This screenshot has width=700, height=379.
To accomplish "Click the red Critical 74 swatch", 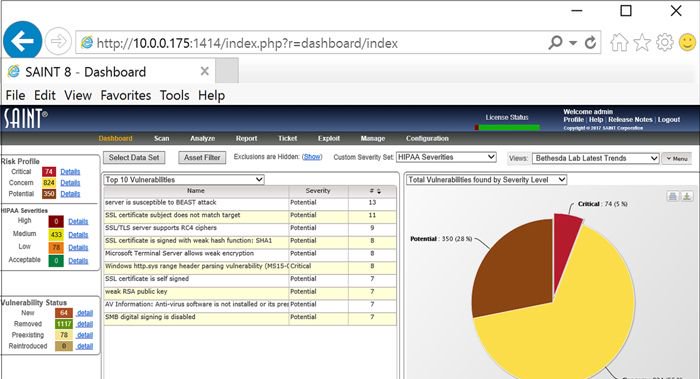I will pos(49,171).
